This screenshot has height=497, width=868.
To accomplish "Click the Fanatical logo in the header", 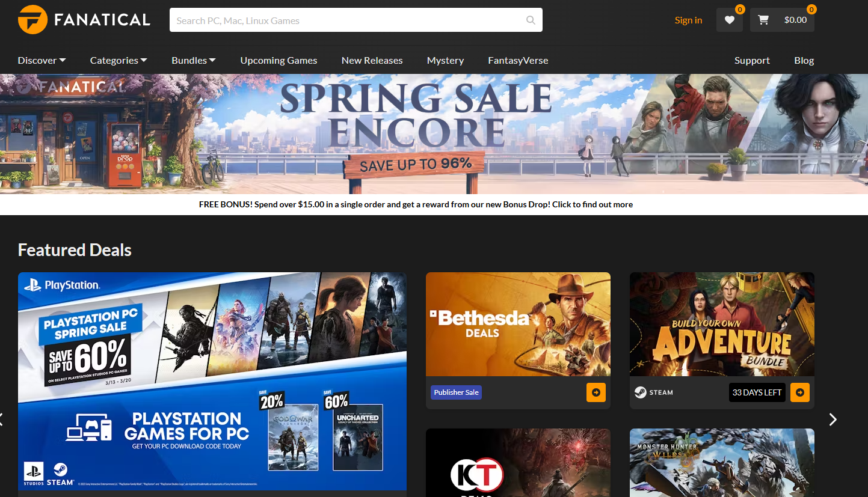I will click(x=84, y=20).
